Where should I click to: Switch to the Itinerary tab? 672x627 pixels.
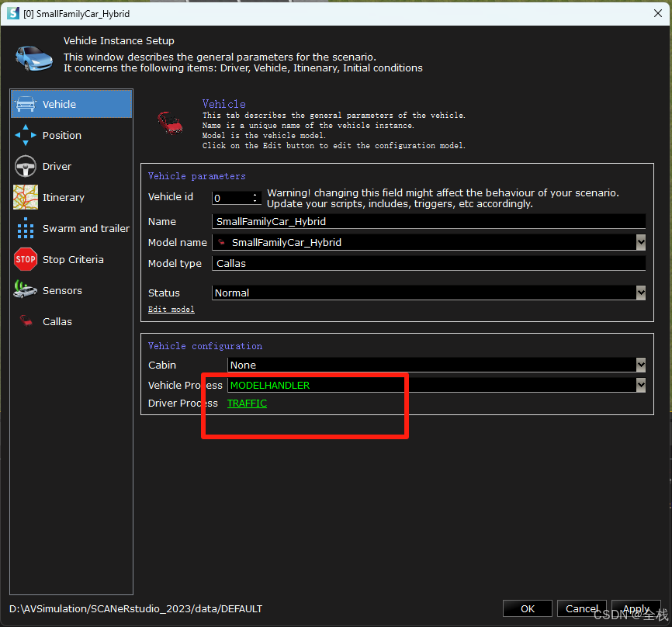pos(71,197)
